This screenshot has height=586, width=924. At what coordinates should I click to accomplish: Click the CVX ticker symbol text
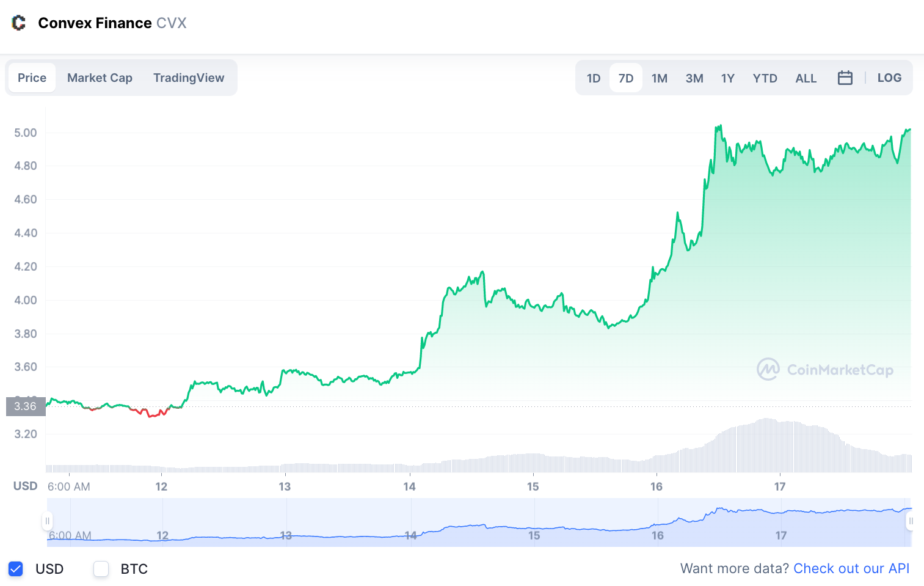coord(172,23)
